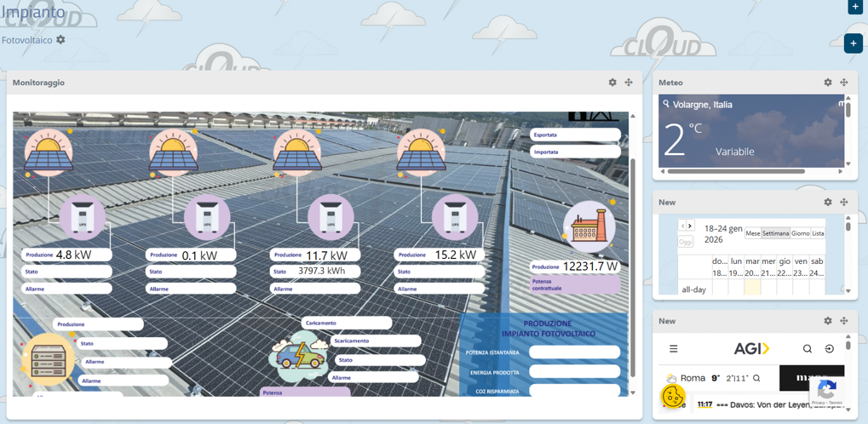Select the lun 19 calendar column header

pos(736,266)
